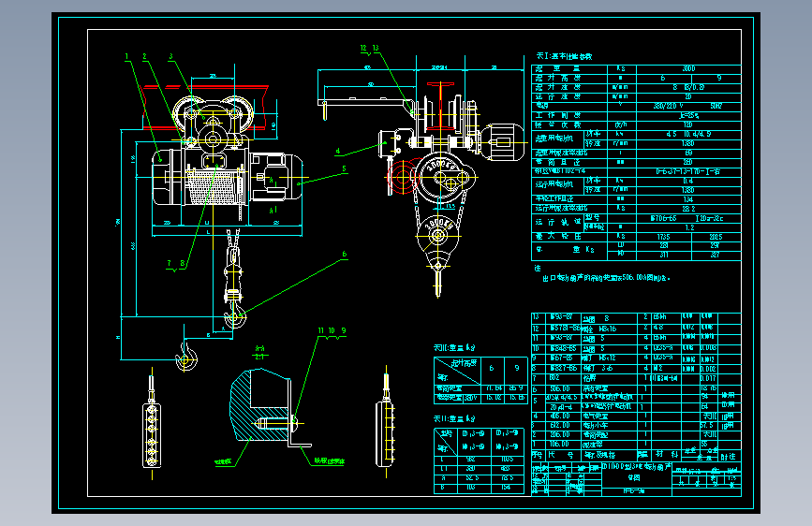Click callout number 7 below the drum
This screenshot has height=526, width=812.
[x=170, y=264]
